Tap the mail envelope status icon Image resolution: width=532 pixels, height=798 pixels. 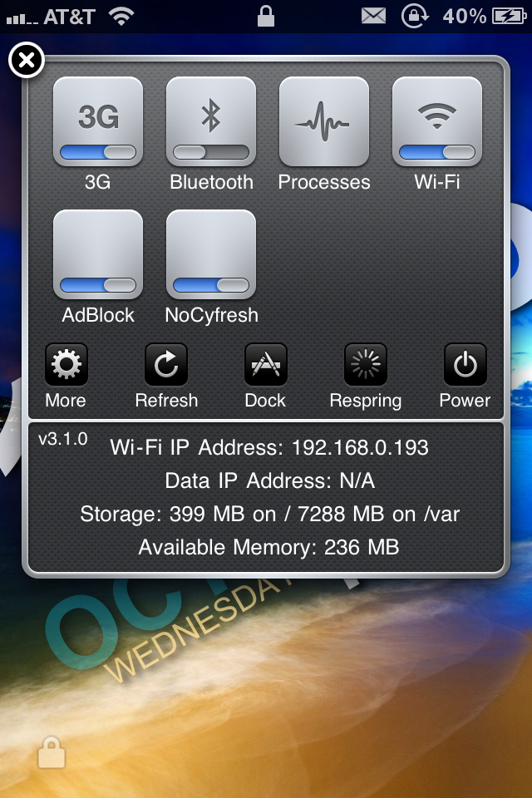(375, 16)
